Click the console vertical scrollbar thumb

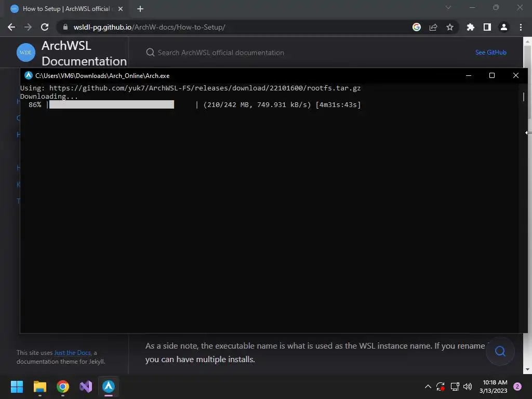(524, 97)
